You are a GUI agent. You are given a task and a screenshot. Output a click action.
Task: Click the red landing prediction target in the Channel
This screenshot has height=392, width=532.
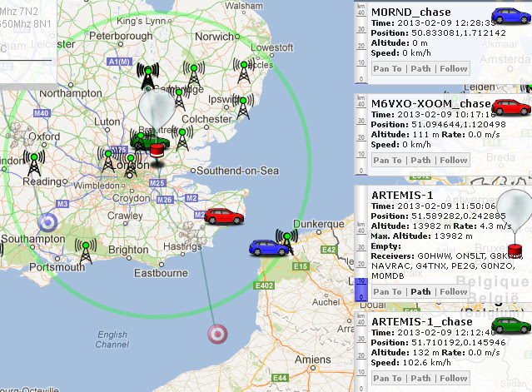click(x=217, y=334)
